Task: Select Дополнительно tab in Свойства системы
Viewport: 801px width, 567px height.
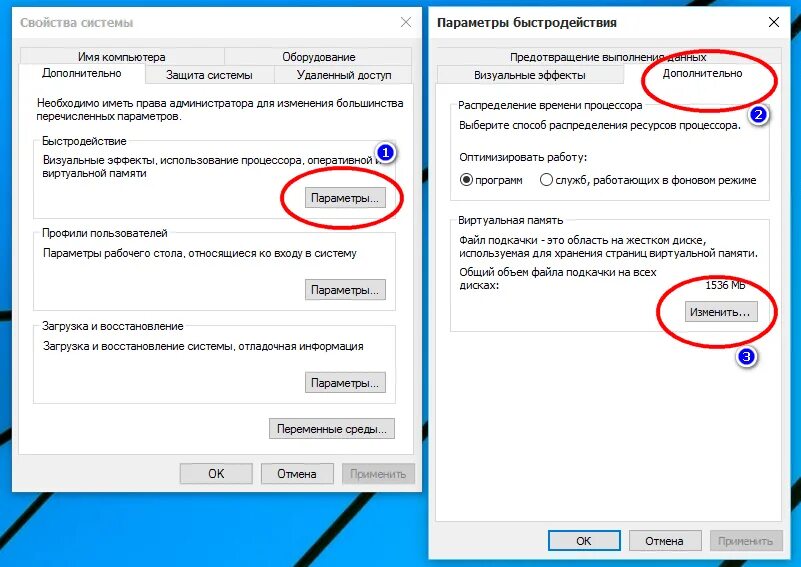Action: (82, 74)
